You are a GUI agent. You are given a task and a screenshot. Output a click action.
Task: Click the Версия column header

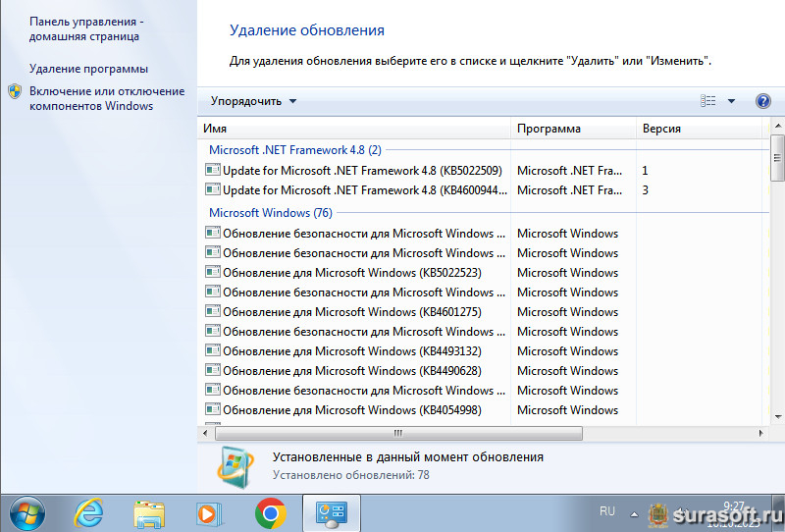point(687,129)
